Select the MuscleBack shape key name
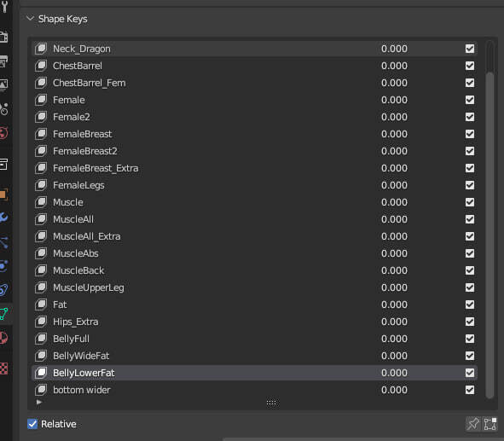504x441 pixels. 78,270
